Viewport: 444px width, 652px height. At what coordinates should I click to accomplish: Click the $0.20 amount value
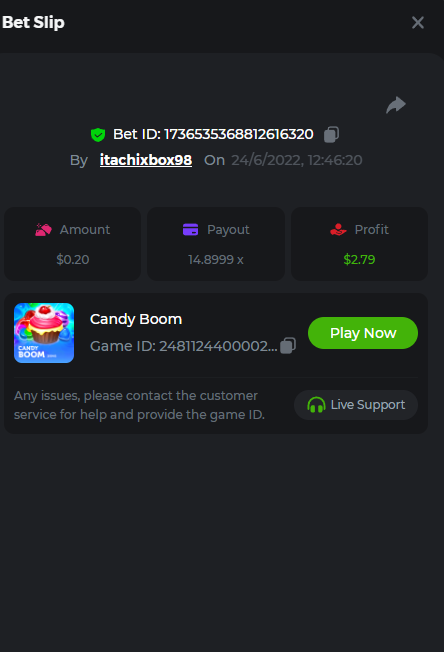pos(73,259)
